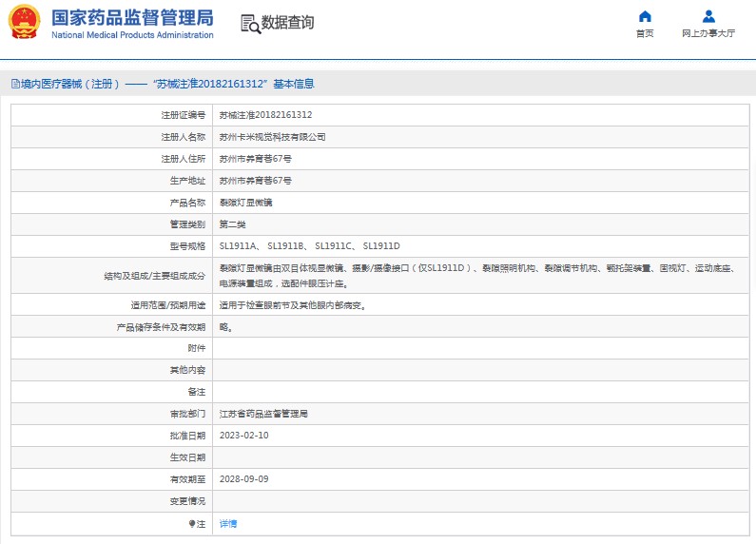
Task: Click the 生产地址 label
Action: (x=187, y=181)
